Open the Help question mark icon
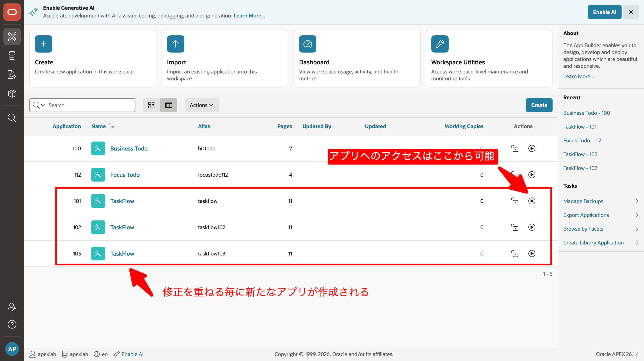 [12, 324]
